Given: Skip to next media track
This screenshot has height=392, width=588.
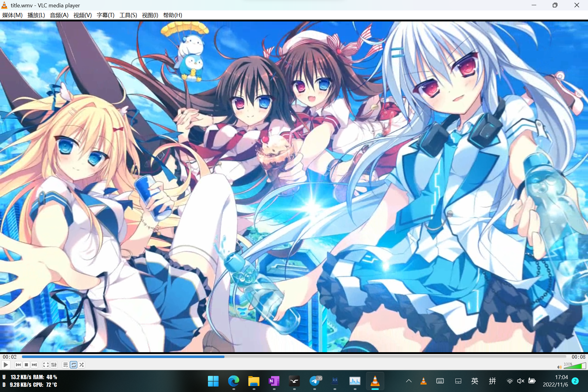Looking at the screenshot, I should coord(34,365).
